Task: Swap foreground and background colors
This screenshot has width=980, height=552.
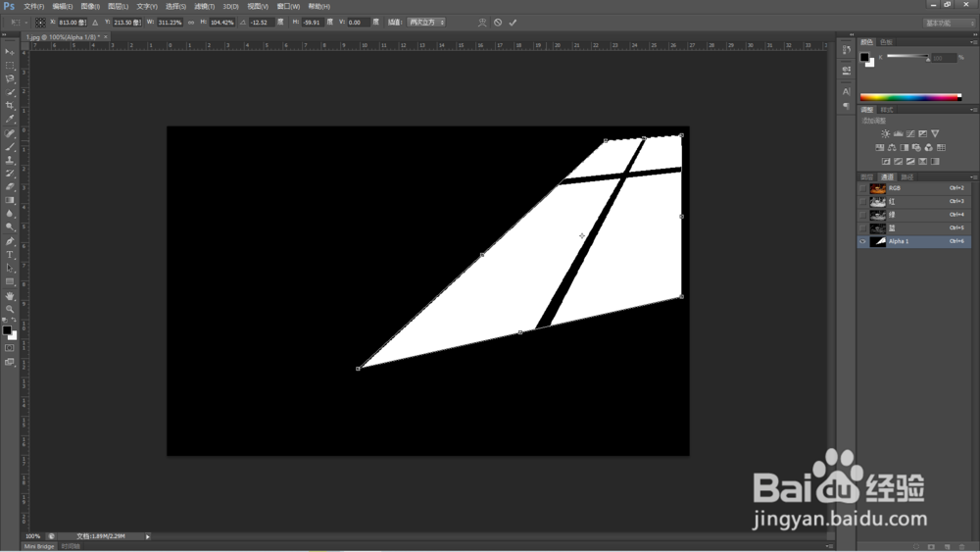Action: 14,320
